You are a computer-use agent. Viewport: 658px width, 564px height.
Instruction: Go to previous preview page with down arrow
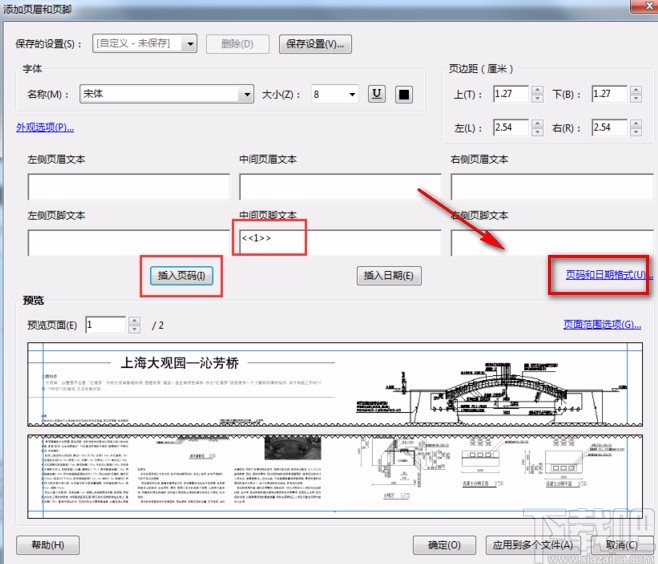point(134,329)
